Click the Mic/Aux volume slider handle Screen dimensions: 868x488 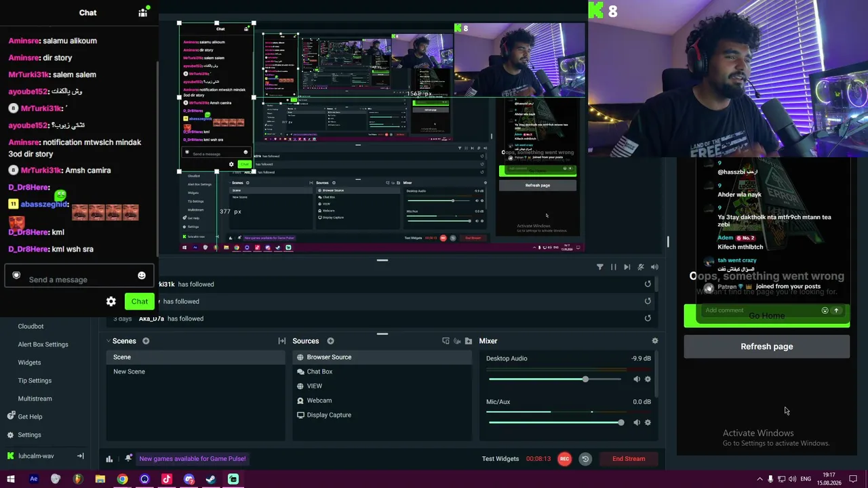coord(620,422)
